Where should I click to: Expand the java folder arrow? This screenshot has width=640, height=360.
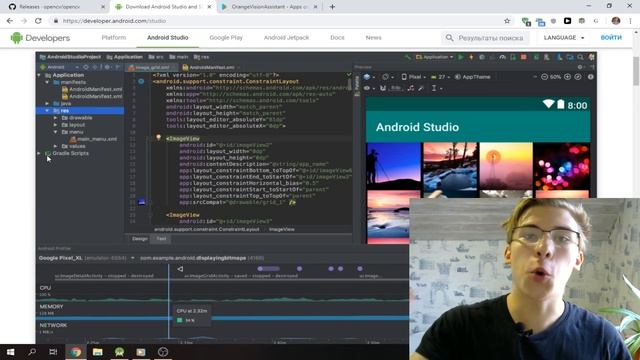click(x=47, y=104)
